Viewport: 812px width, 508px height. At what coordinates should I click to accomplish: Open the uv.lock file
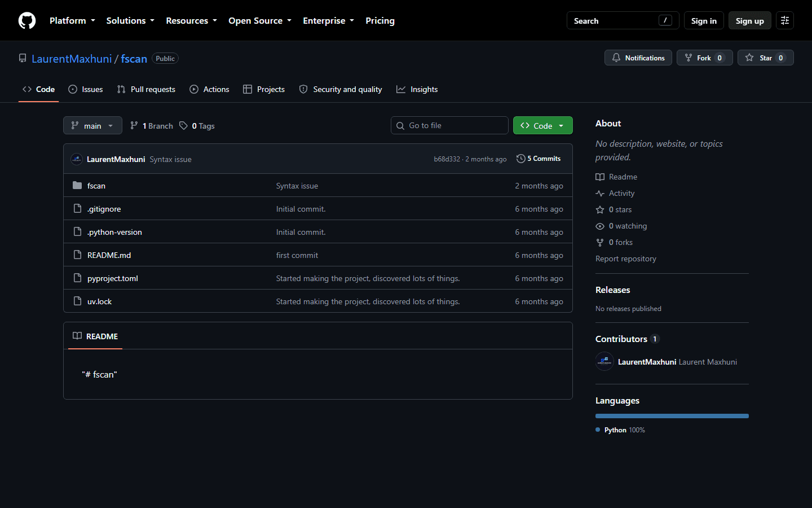pyautogui.click(x=99, y=301)
